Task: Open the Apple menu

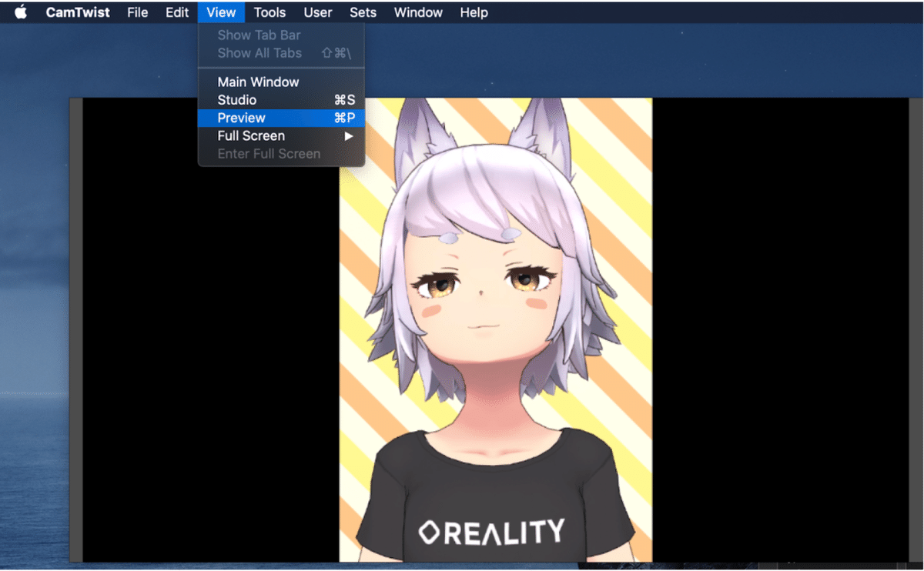Action: click(x=21, y=12)
